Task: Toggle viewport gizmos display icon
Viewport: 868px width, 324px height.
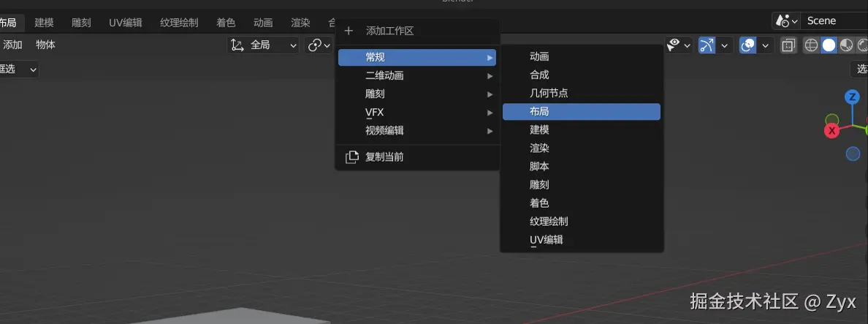Action: 707,45
